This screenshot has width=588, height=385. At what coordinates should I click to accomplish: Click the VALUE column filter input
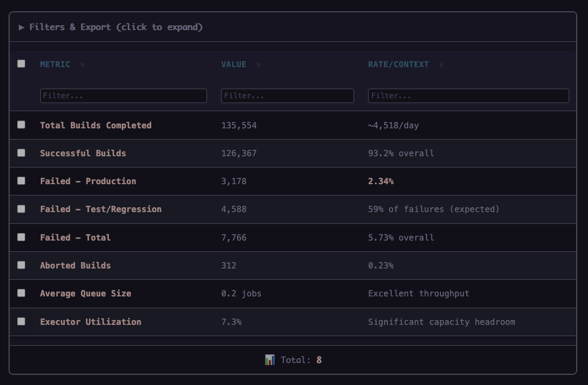click(287, 96)
